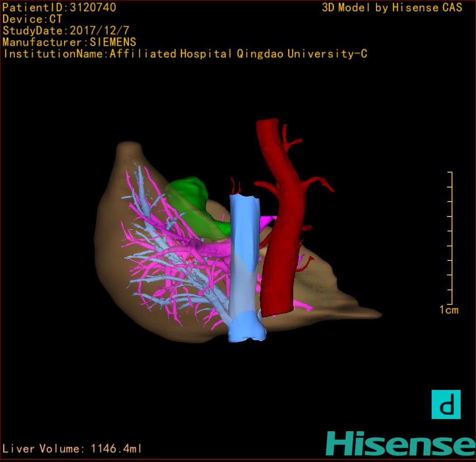Click the Liver Volume 1146.4ml readout
476x462 pixels.
pos(72,449)
